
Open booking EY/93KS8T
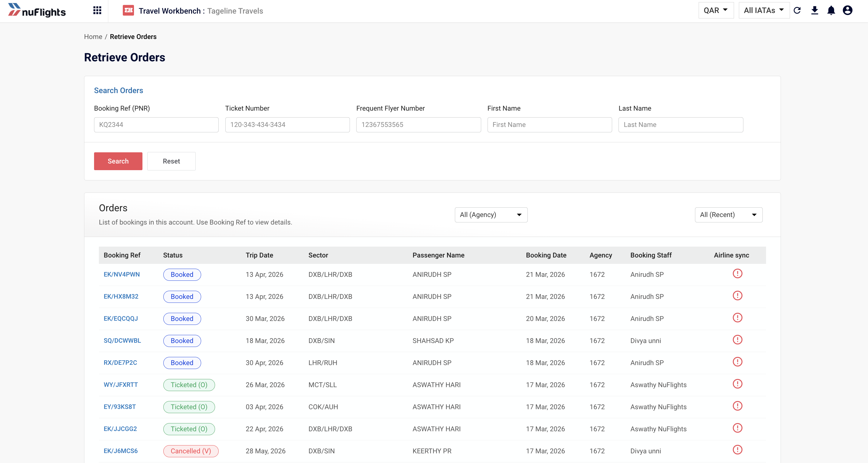(x=120, y=407)
